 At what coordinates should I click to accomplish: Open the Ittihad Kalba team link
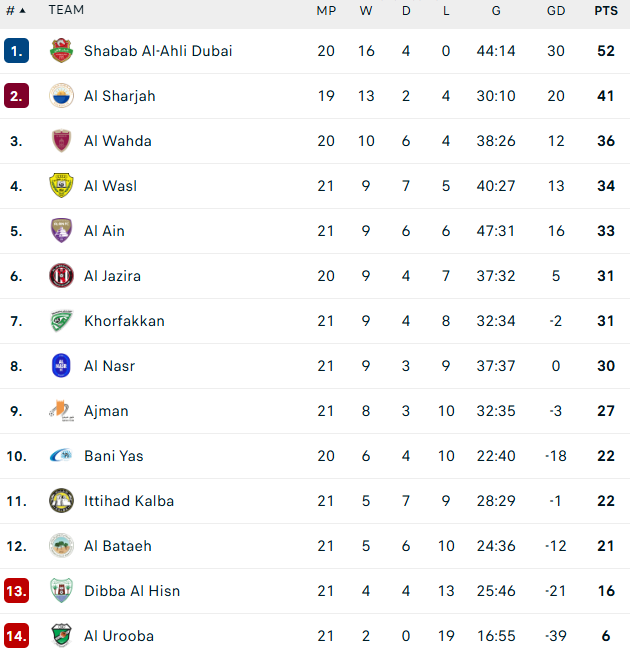click(128, 501)
